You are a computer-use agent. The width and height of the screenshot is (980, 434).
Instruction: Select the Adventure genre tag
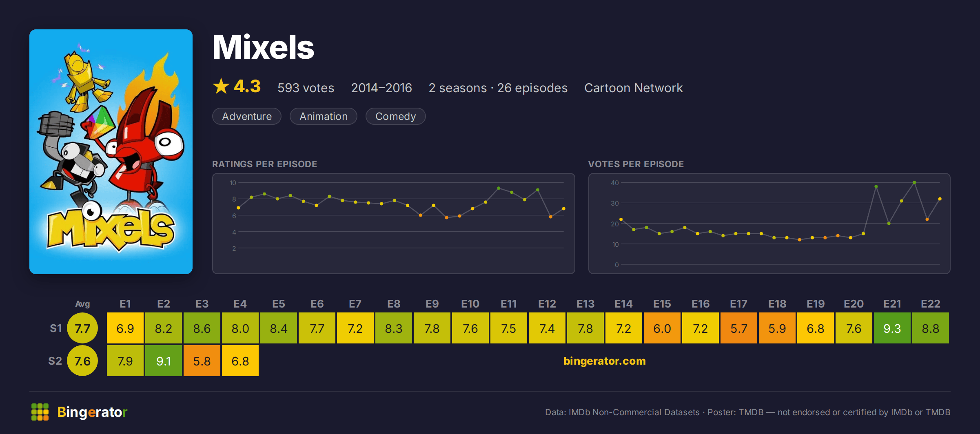pos(247,116)
